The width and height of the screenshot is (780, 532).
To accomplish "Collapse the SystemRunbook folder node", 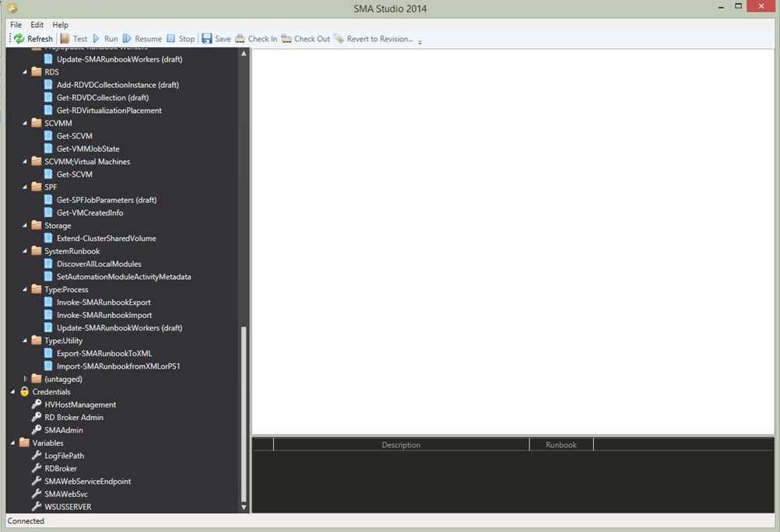I will pos(25,251).
